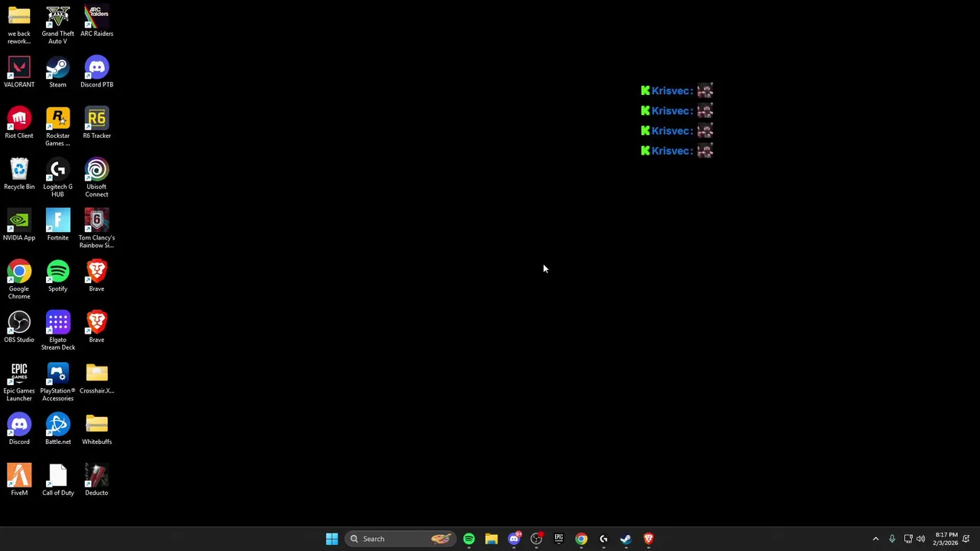
Task: Open OBS Studio from the taskbar
Action: pos(536,539)
